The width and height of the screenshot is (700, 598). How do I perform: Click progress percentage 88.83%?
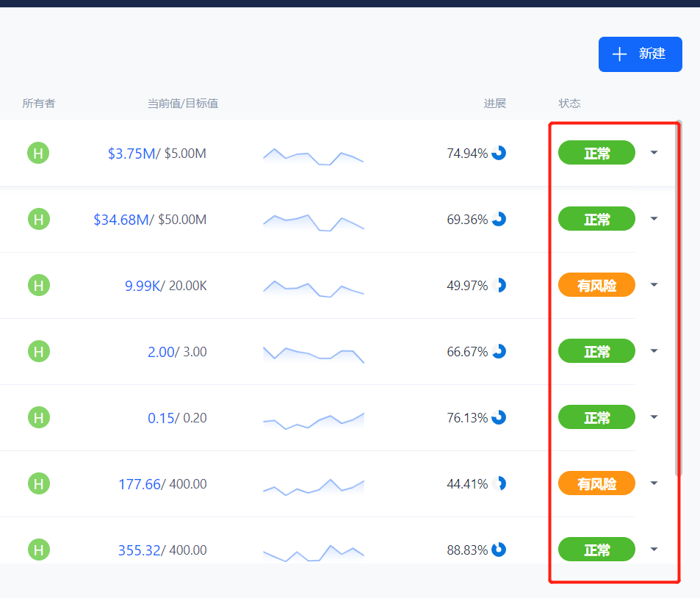(x=467, y=550)
